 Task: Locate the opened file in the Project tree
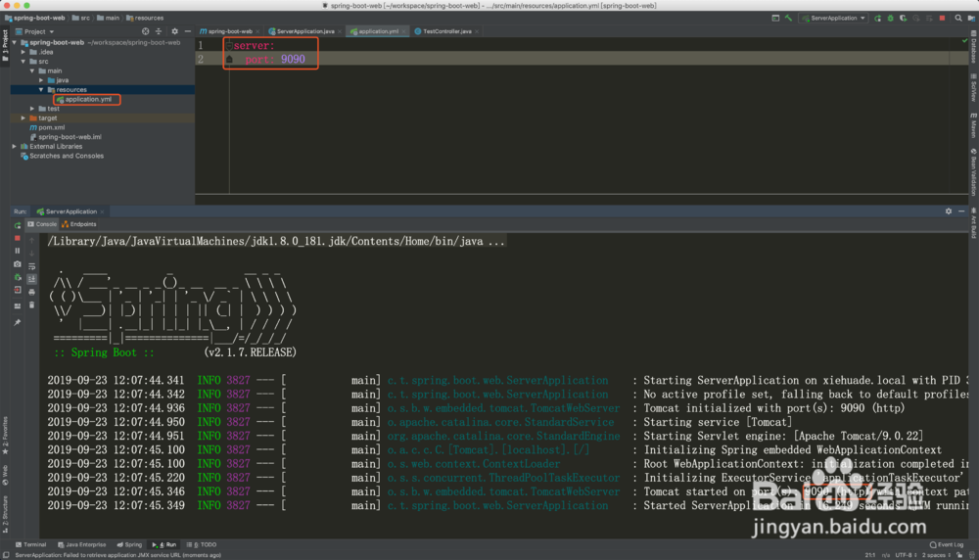click(x=146, y=31)
